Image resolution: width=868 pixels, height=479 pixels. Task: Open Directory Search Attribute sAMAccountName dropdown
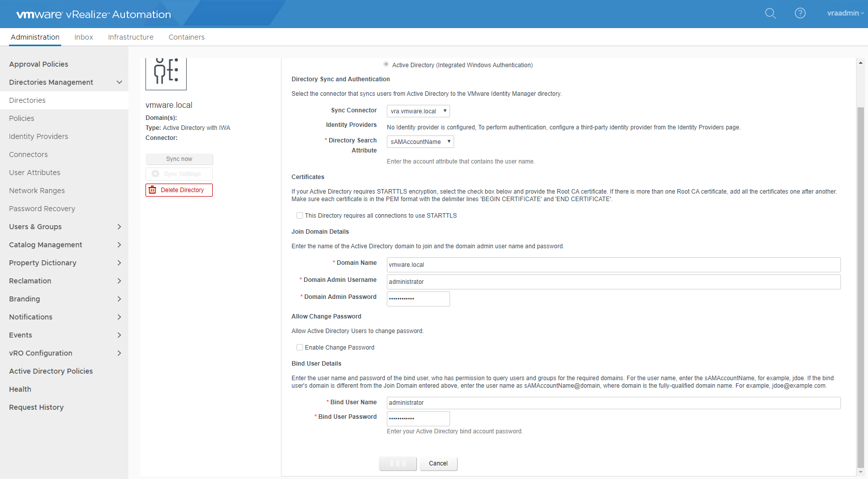pos(420,142)
